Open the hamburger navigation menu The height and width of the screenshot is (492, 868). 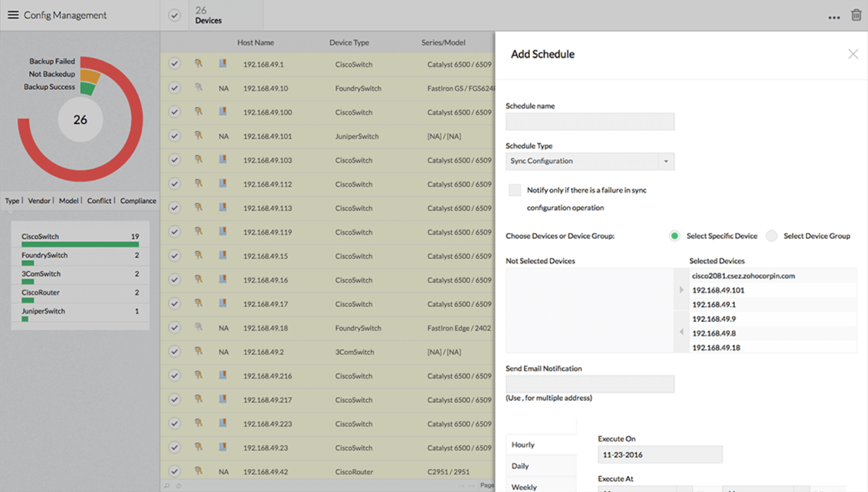point(12,15)
